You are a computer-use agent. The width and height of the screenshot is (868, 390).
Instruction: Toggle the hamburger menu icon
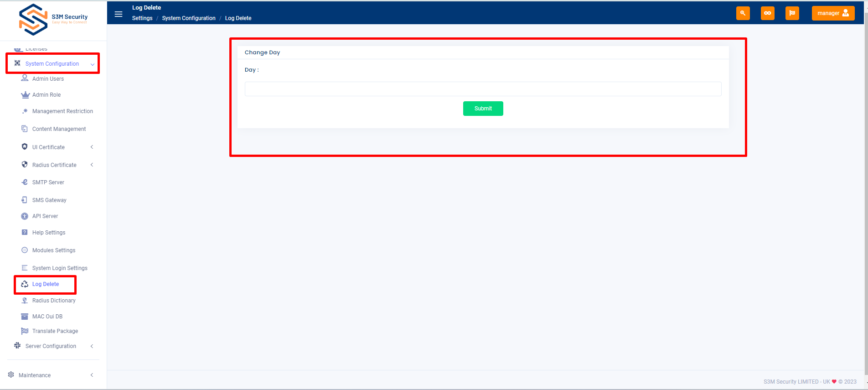tap(119, 14)
